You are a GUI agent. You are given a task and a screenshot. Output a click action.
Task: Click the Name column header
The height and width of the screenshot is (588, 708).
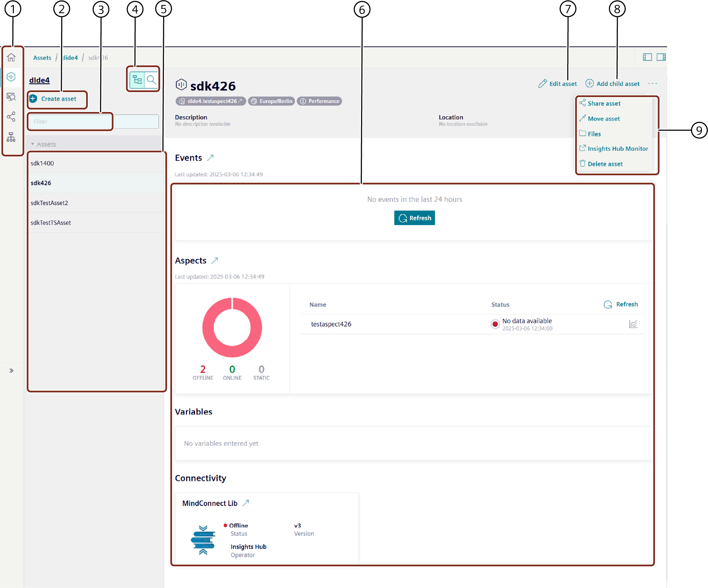pos(318,305)
